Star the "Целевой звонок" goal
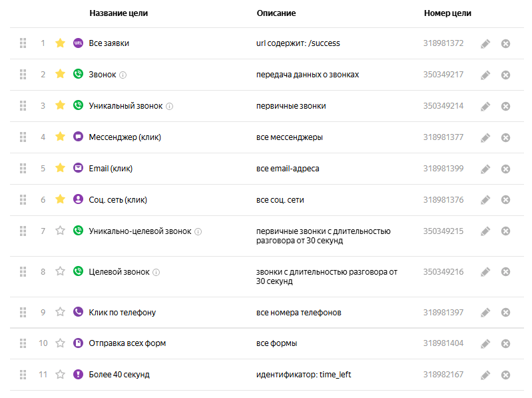532x398 pixels. 60,271
